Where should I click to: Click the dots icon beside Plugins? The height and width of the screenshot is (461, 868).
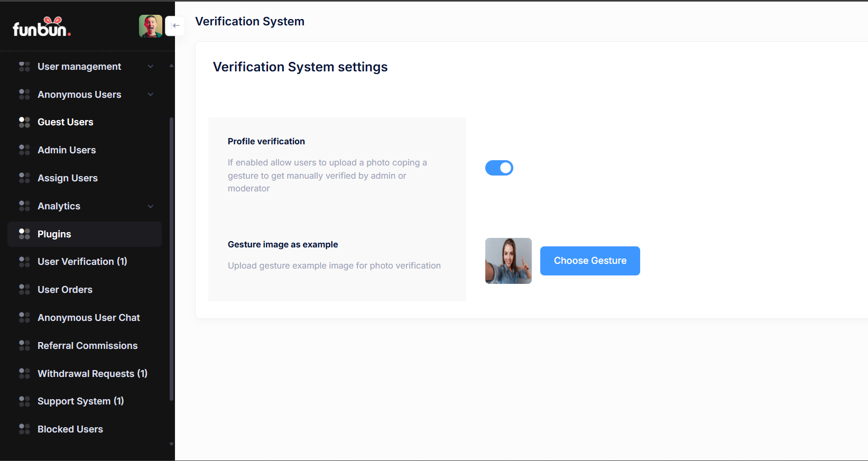24,234
